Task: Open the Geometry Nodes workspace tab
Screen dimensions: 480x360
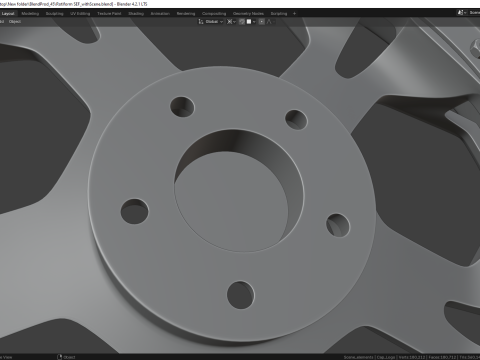Action: pyautogui.click(x=248, y=14)
